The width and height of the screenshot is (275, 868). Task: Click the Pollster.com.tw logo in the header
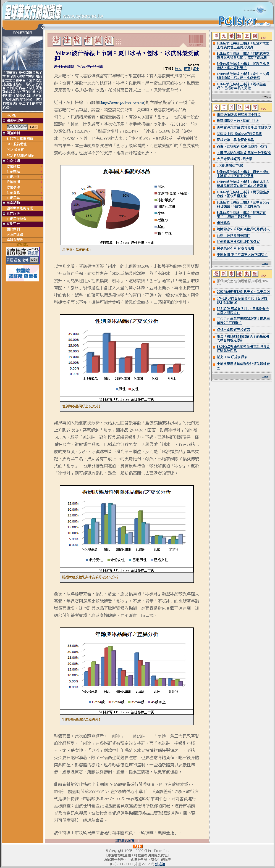[245, 21]
